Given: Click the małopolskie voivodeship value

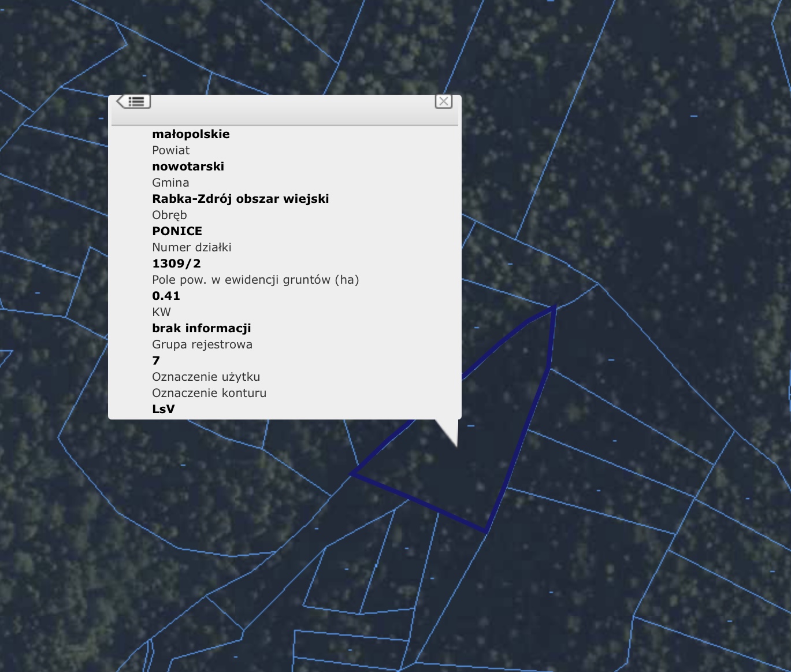Looking at the screenshot, I should (191, 134).
